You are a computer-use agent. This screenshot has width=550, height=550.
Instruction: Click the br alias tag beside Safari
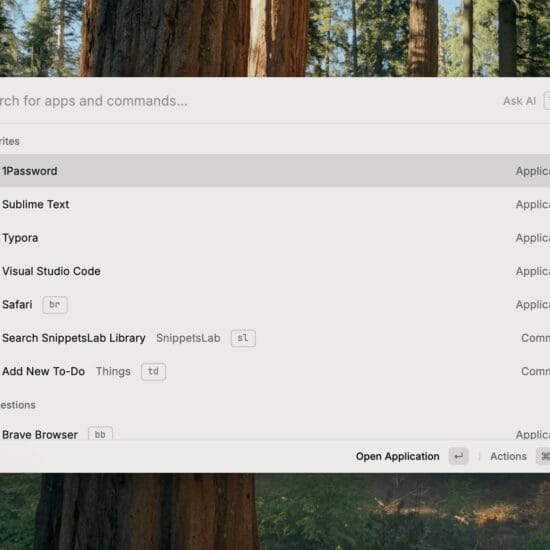click(x=55, y=304)
